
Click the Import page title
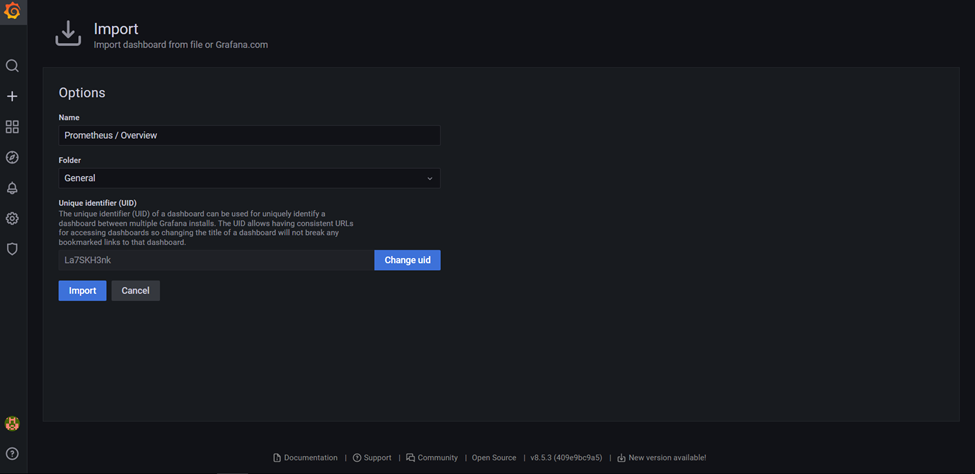116,29
